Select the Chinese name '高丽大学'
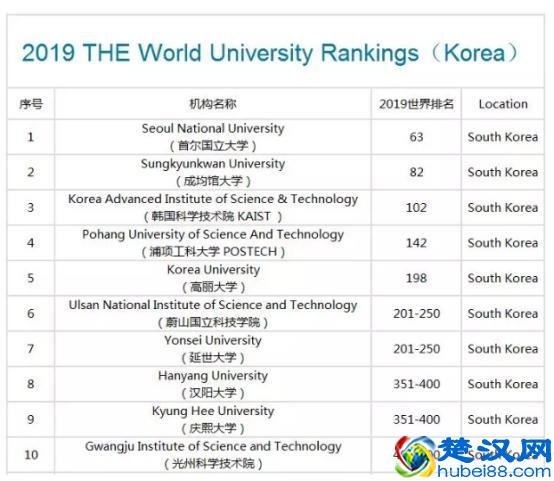554x481 pixels. coord(213,287)
